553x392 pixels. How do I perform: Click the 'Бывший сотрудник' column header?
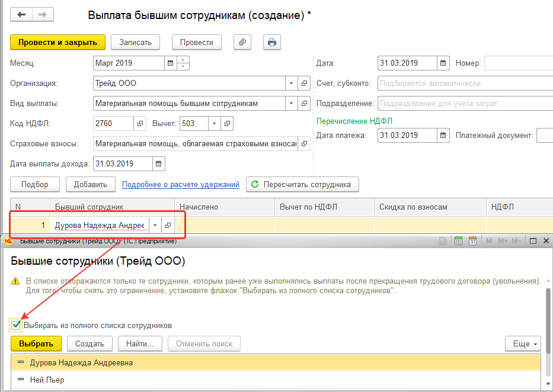[112, 207]
